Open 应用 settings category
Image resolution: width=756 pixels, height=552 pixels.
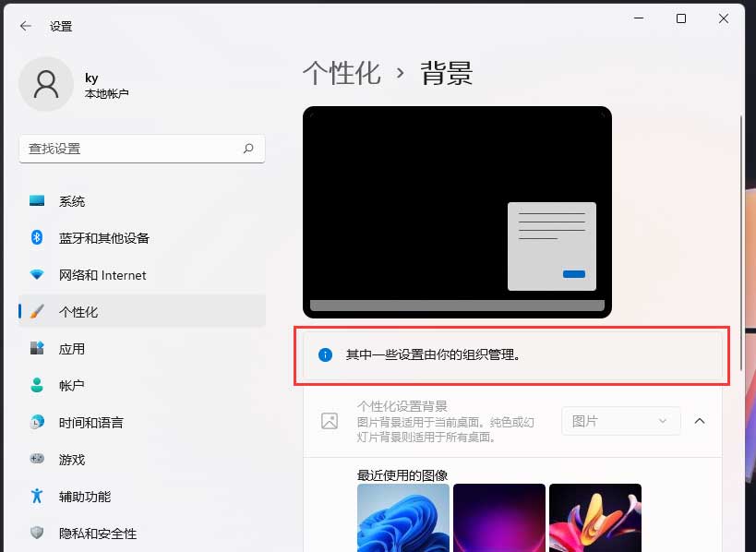click(x=72, y=349)
